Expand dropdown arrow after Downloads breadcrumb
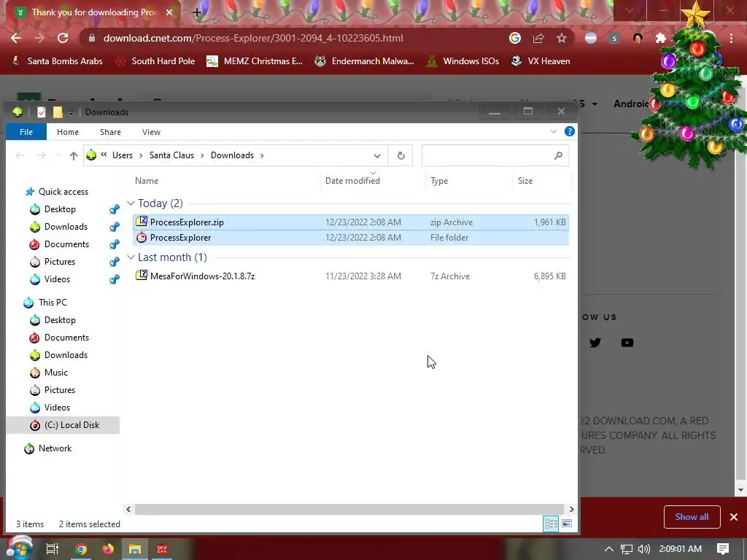The height and width of the screenshot is (560, 747). 262,155
